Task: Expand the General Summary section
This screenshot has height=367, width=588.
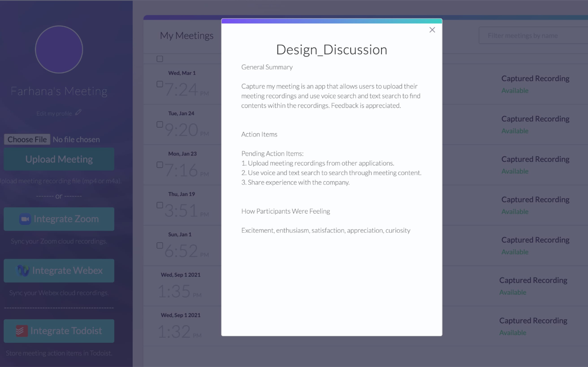Action: pyautogui.click(x=267, y=67)
